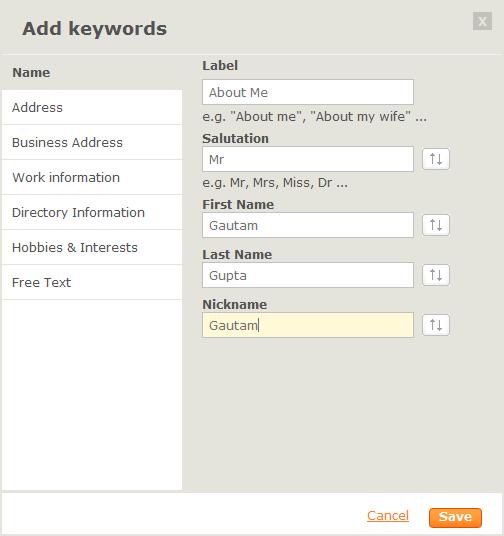
Task: Switch to Business Address category
Action: [x=92, y=142]
